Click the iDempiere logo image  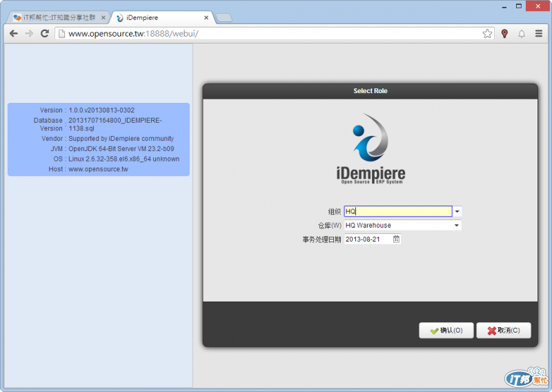(x=371, y=148)
